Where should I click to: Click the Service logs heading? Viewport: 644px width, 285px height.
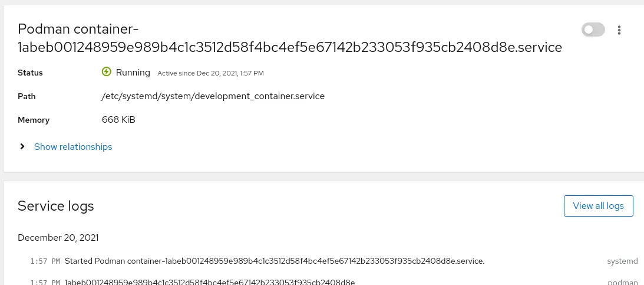click(x=56, y=206)
